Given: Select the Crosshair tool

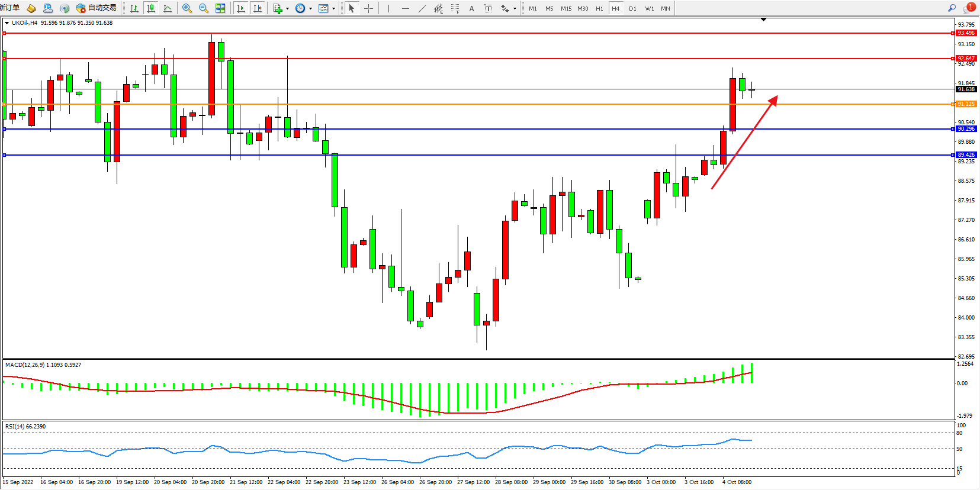Looking at the screenshot, I should click(368, 8).
